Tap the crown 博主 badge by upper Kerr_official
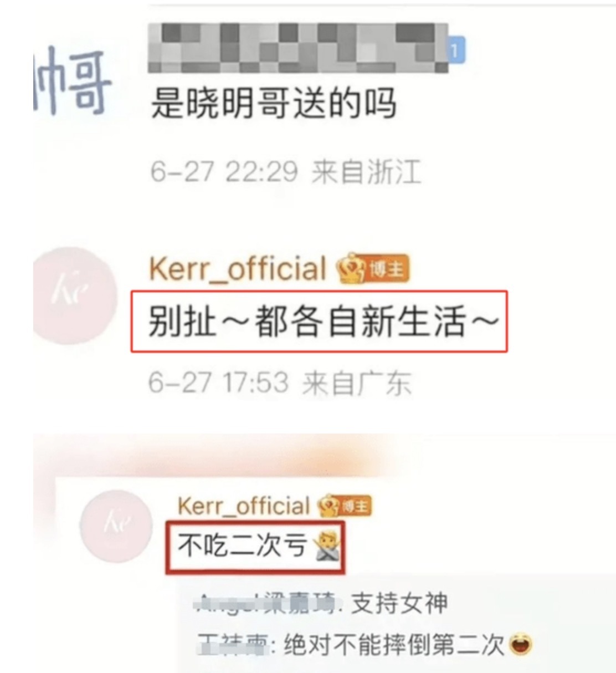The width and height of the screenshot is (616, 673). coord(374,269)
